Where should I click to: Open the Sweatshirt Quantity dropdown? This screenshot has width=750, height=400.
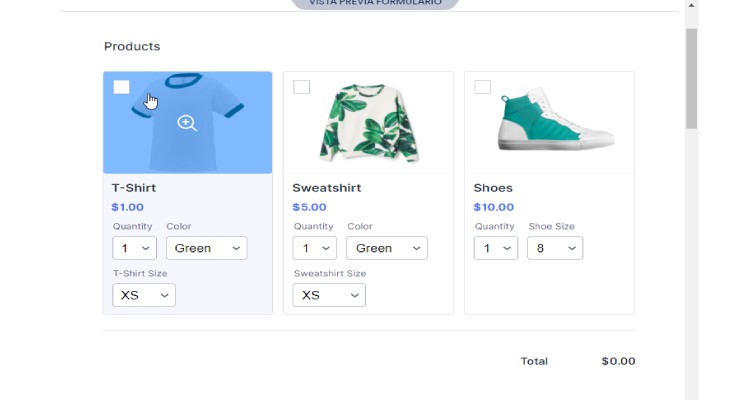pos(314,248)
